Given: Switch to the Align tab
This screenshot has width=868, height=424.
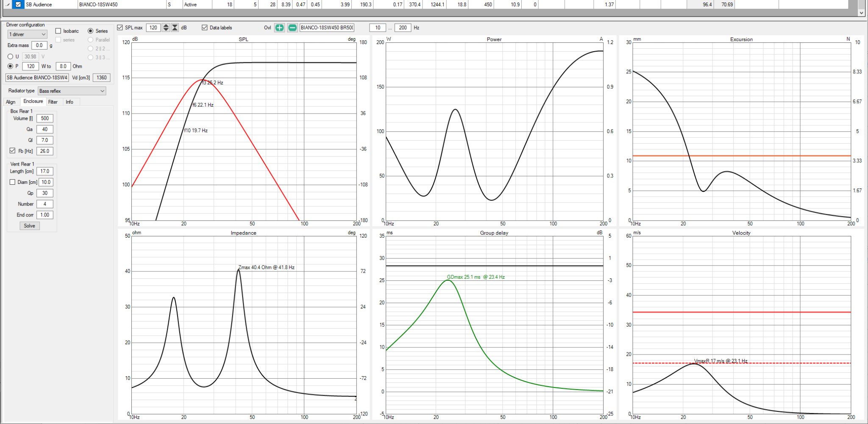Looking at the screenshot, I should coord(11,102).
